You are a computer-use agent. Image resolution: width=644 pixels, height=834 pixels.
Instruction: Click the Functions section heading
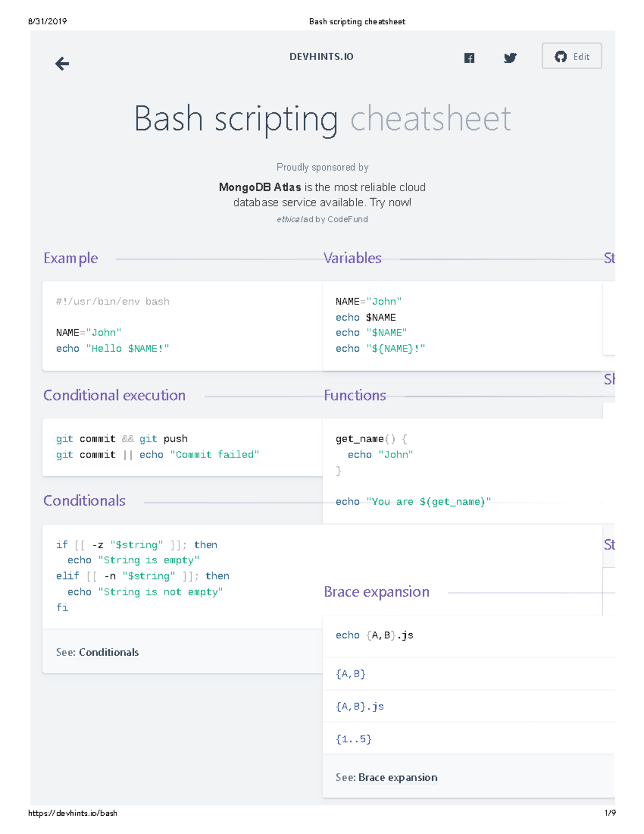(355, 395)
